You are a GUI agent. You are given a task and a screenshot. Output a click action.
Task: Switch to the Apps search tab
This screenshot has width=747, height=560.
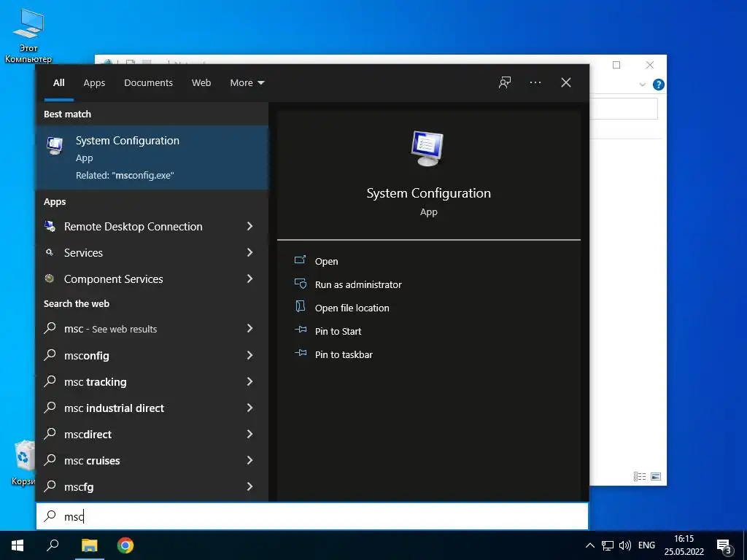[x=94, y=83]
